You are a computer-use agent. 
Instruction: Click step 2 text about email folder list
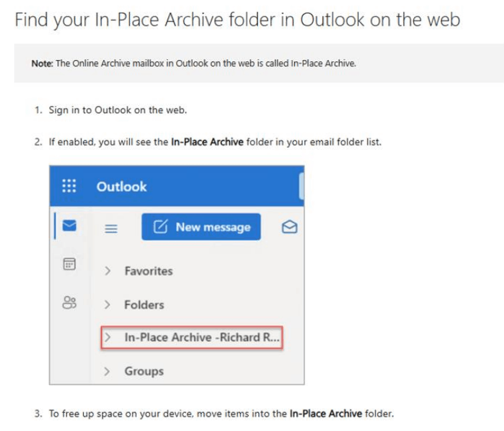point(215,142)
